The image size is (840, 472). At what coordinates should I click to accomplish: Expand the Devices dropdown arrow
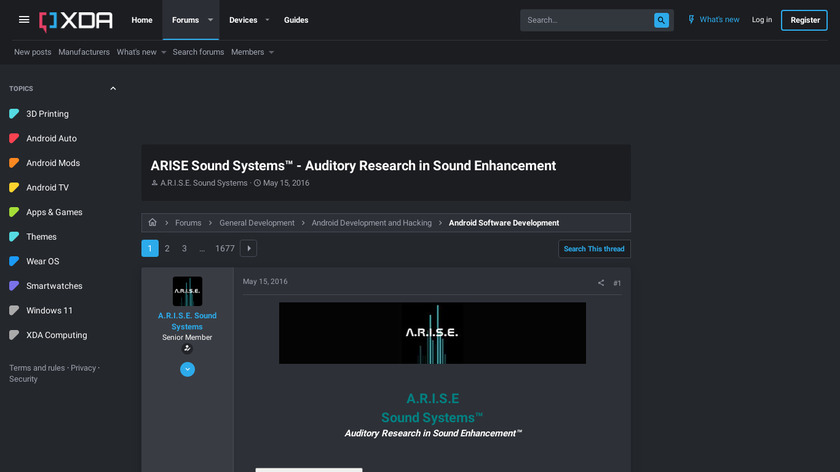(x=268, y=20)
